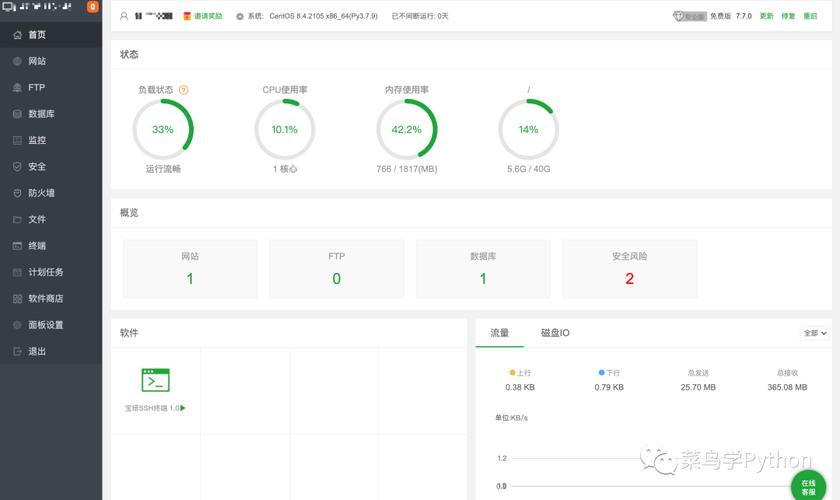Click the 内存使用率 42.2% gauge
This screenshot has height=500, width=840.
click(407, 129)
